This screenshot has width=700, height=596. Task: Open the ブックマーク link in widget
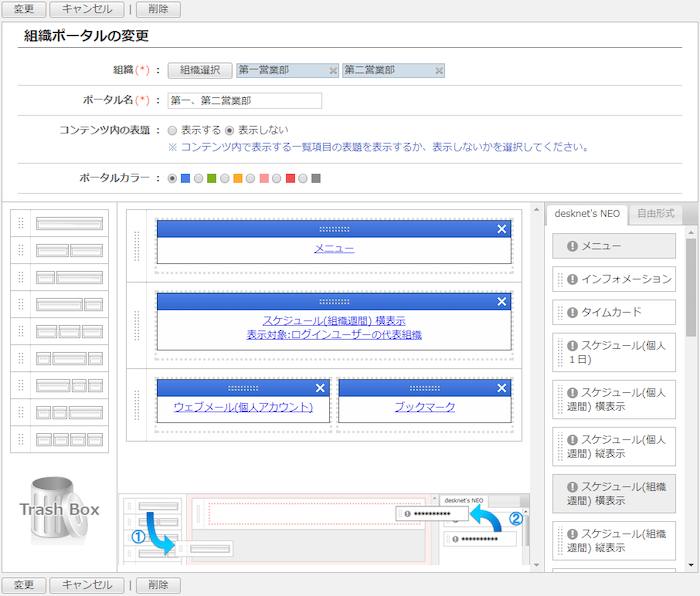pos(425,407)
